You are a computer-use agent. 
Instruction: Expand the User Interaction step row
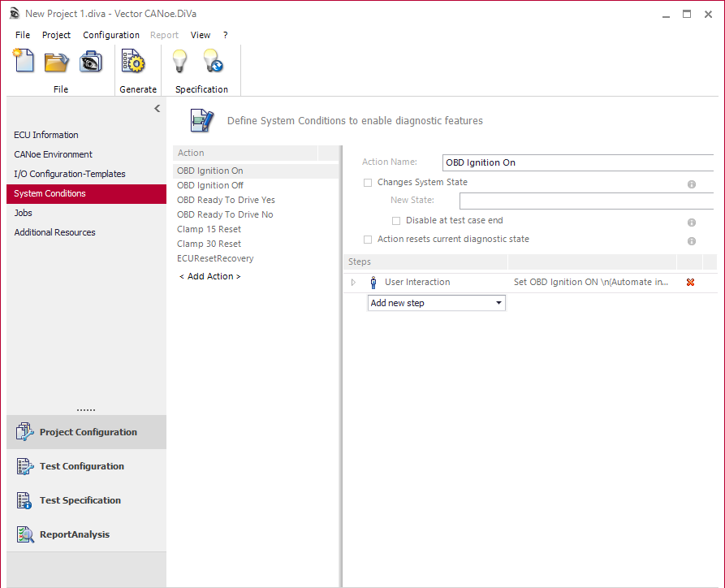coord(353,282)
